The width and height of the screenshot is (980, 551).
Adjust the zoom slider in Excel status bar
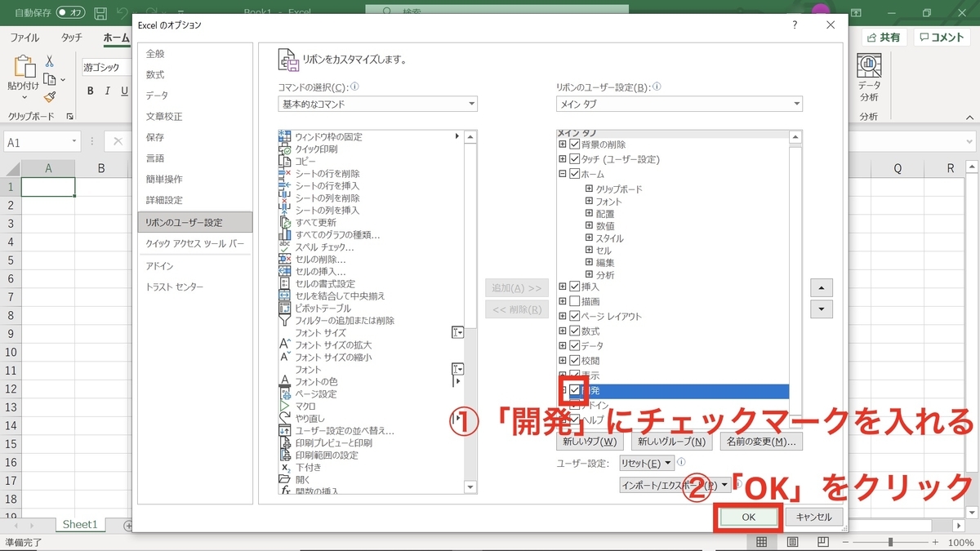click(x=891, y=542)
